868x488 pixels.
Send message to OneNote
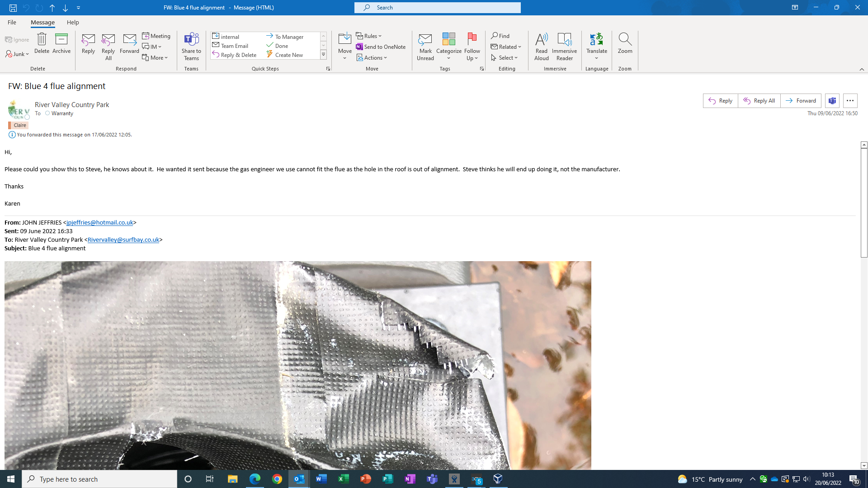[x=381, y=47]
